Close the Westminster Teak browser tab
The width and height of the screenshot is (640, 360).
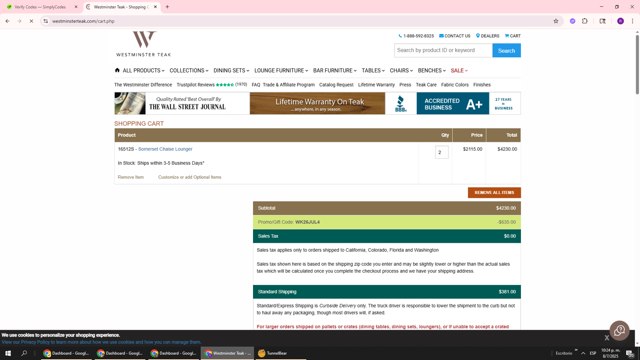(x=155, y=7)
